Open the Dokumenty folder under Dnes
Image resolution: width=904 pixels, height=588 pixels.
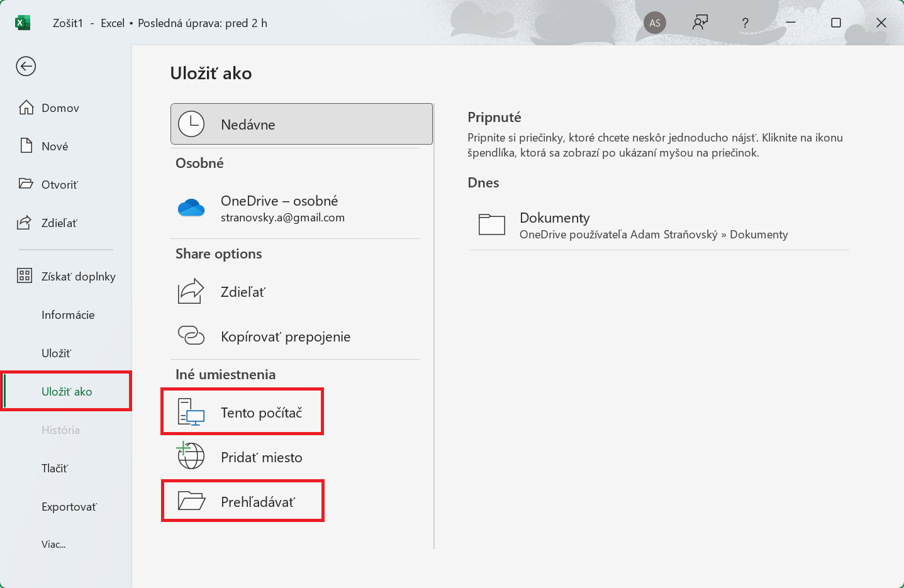(659, 226)
